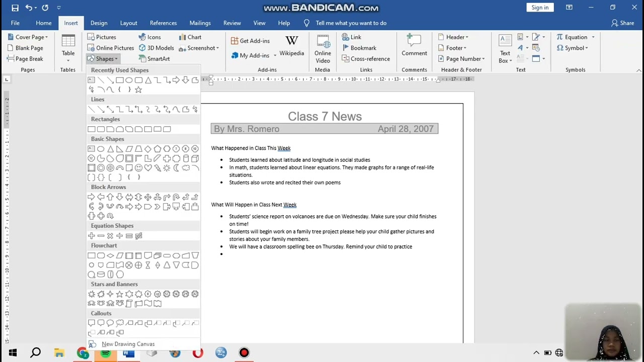Choose the cloud shape in Basic Shapes
This screenshot has height=362, width=644.
[186, 167]
